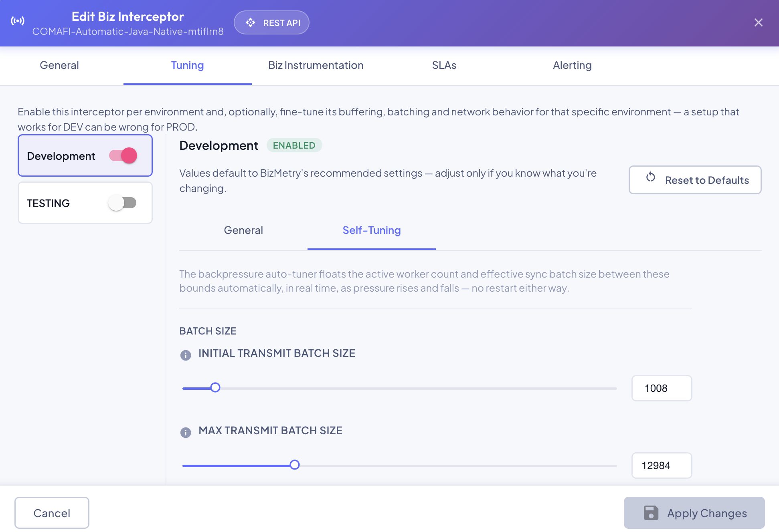Click Reset to Defaults button

click(695, 180)
